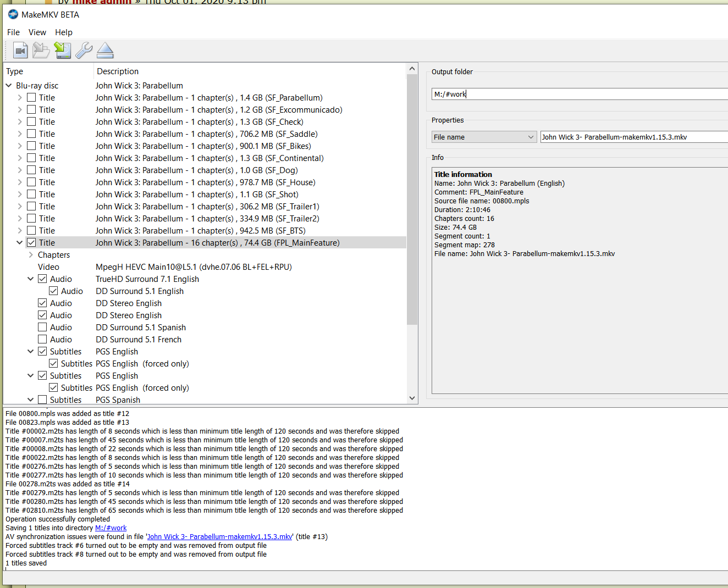Viewport: 728px width, 588px height.
Task: Click 'File 00800.mpls was added as title #12'
Action: (68, 414)
